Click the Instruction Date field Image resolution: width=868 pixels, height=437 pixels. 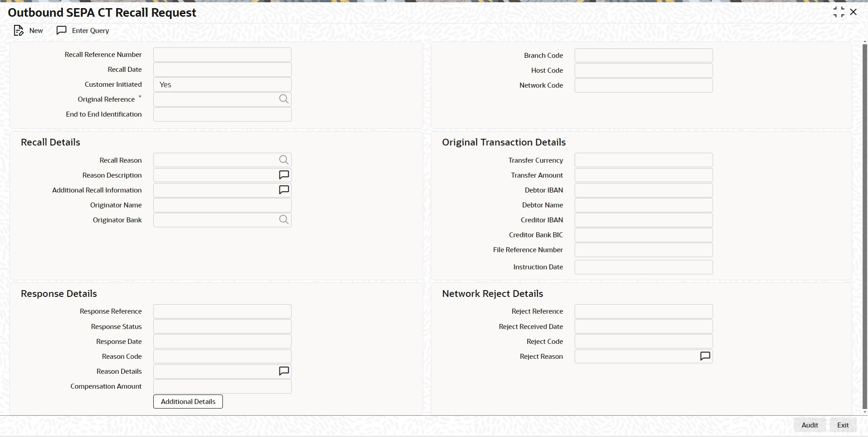click(644, 267)
